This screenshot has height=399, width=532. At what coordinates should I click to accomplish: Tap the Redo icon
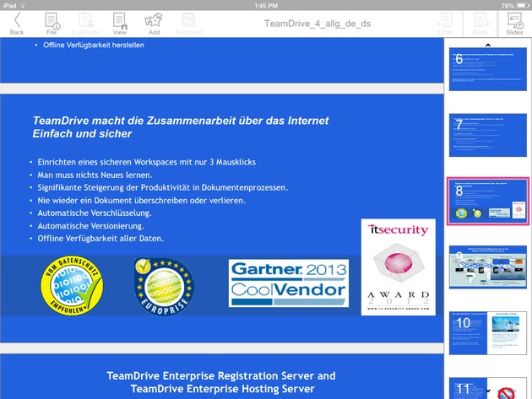coord(480,20)
